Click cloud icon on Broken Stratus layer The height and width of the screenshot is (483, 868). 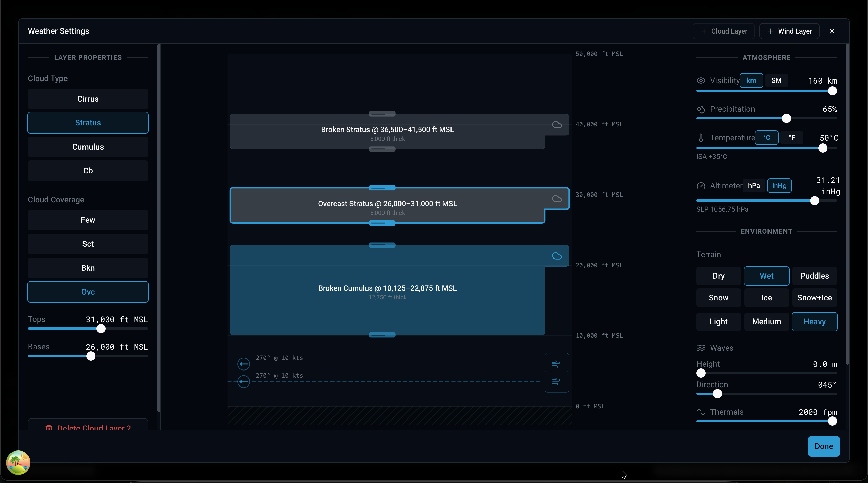click(557, 125)
